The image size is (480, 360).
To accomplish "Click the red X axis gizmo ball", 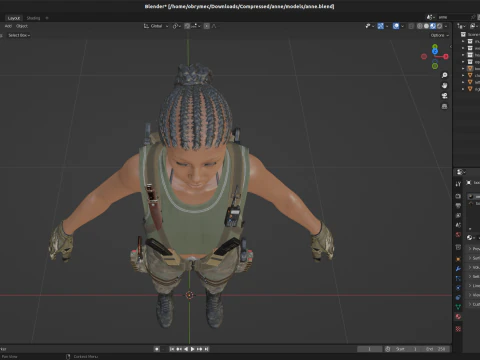I will pyautogui.click(x=446, y=56).
